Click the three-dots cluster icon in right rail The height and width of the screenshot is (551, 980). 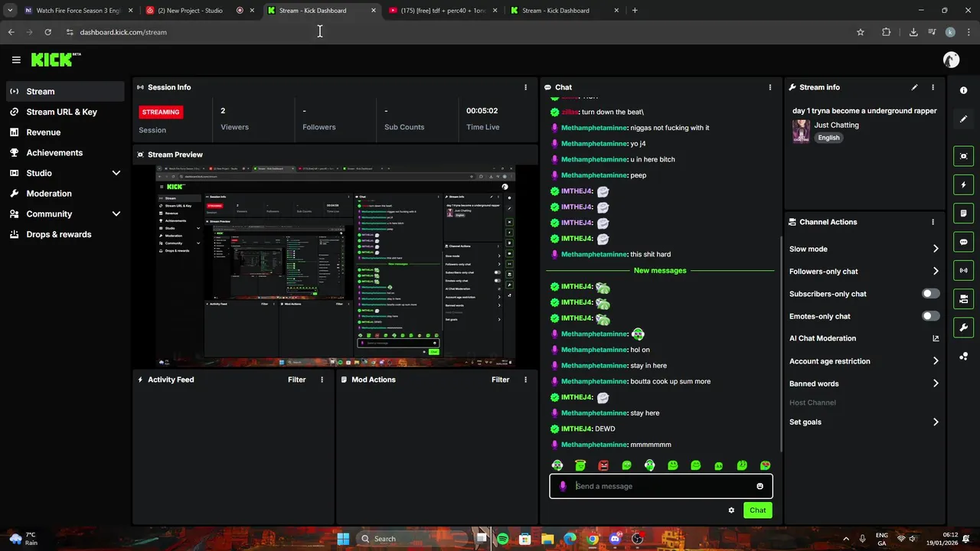[963, 356]
